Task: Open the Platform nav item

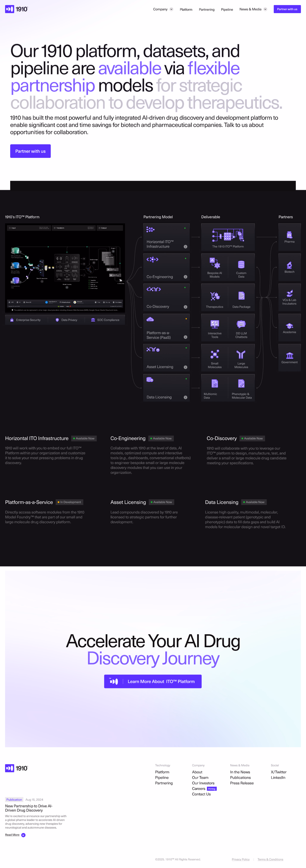Action: [x=186, y=9]
